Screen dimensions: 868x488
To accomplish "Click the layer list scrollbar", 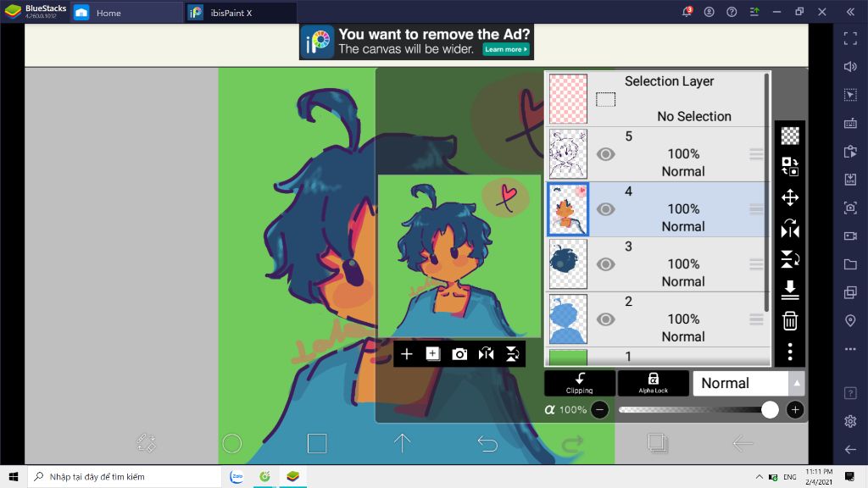I will (x=766, y=192).
